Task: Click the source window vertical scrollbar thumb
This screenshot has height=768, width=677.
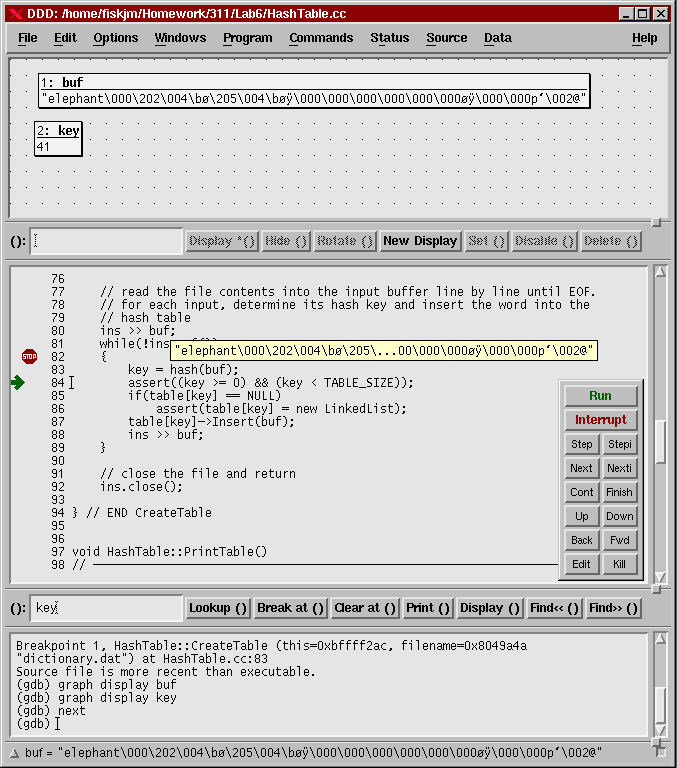Action: point(660,441)
